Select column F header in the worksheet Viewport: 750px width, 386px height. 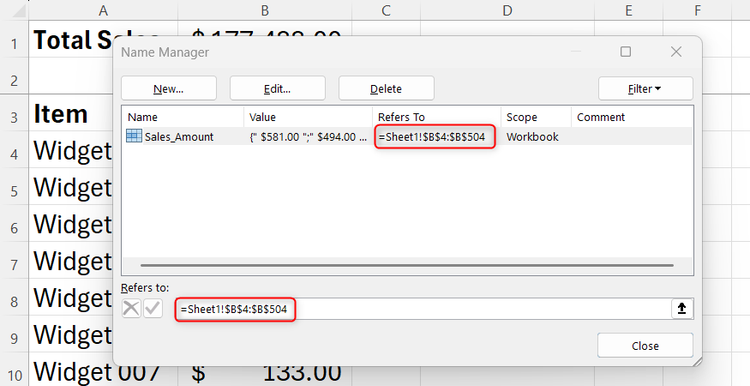click(x=697, y=10)
